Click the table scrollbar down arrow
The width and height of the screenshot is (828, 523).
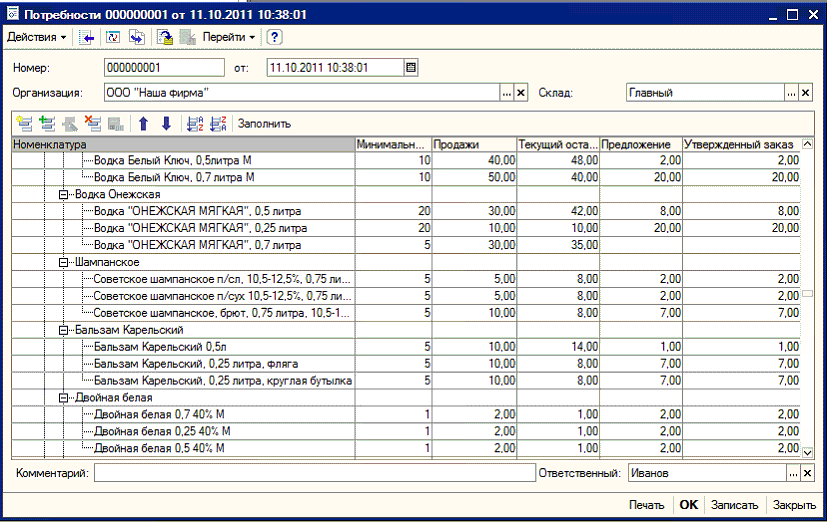click(x=808, y=452)
